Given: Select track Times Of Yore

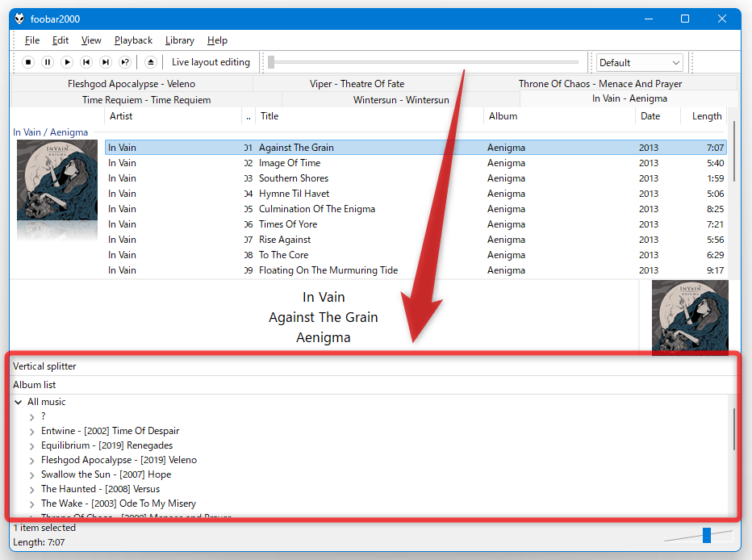Looking at the screenshot, I should [416, 224].
